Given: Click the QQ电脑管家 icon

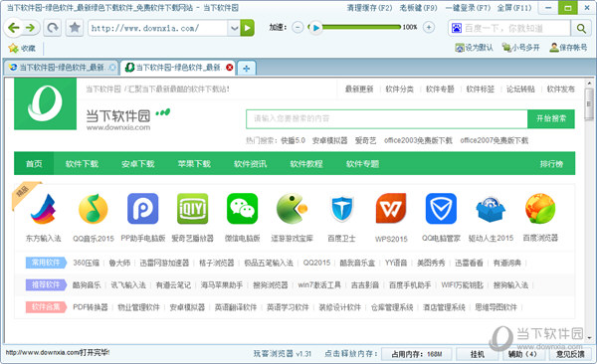Looking at the screenshot, I should tap(441, 209).
